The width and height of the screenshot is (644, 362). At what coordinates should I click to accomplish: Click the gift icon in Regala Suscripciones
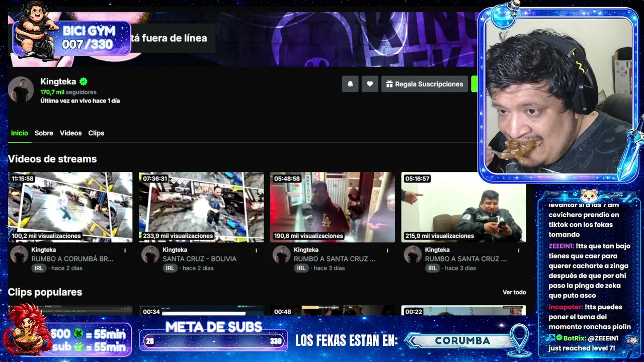pos(389,84)
